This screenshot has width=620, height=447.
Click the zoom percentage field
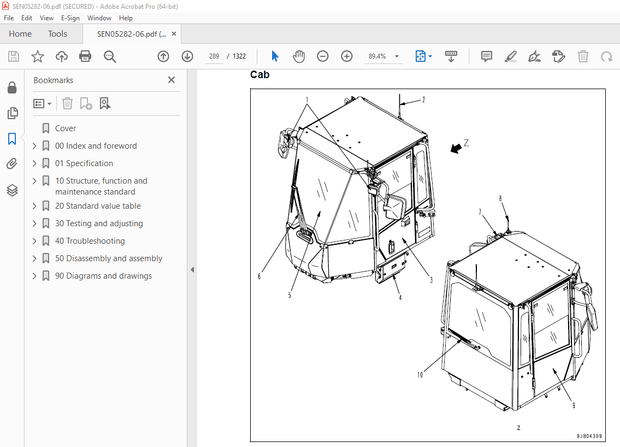[x=377, y=57]
